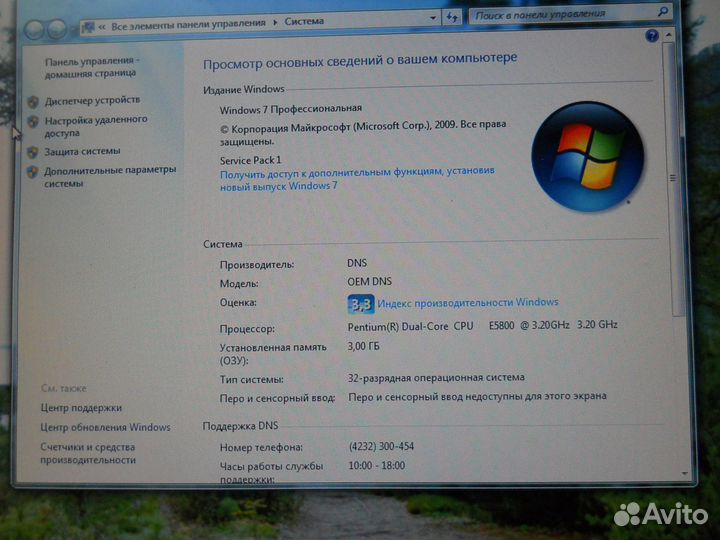Screen dimensions: 720x540
Task: Click the refresh arrows button in address bar
Action: (x=452, y=17)
